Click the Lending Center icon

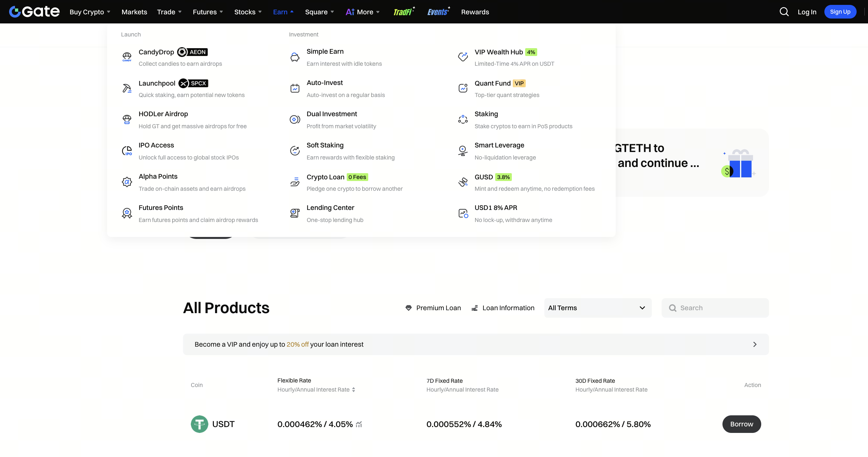(295, 213)
